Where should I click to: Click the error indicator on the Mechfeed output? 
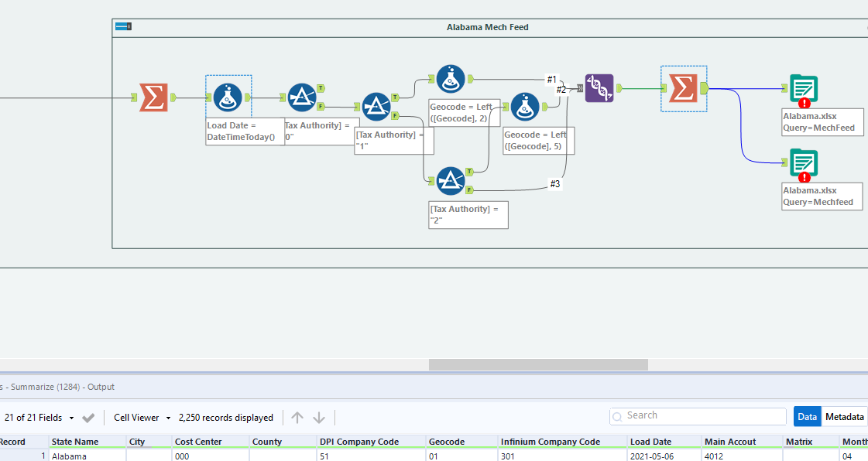click(x=804, y=176)
